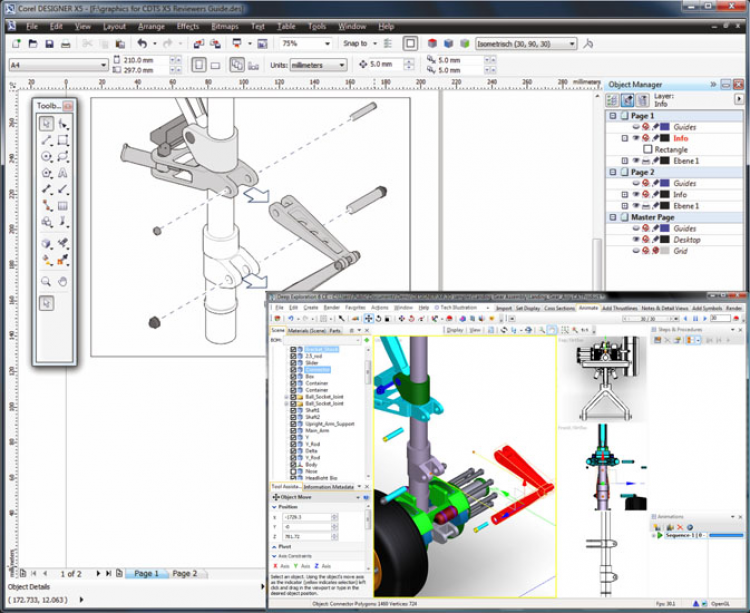Click the add green dot beside BOM field
750x613 pixels.
[367, 340]
